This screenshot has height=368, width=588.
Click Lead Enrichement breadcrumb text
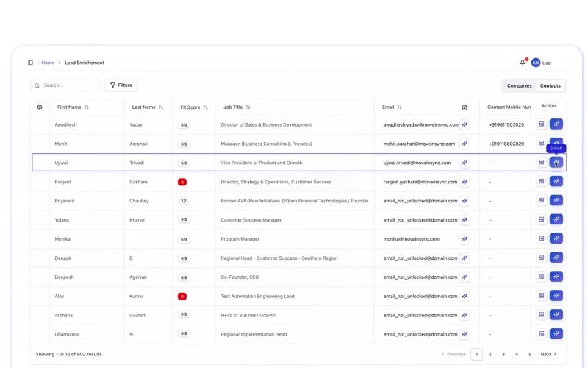(x=85, y=63)
